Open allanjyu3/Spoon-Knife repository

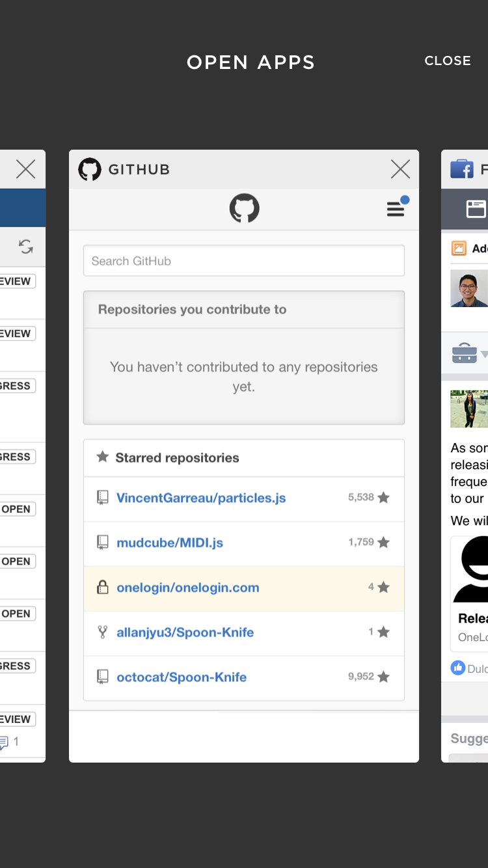[x=185, y=632]
